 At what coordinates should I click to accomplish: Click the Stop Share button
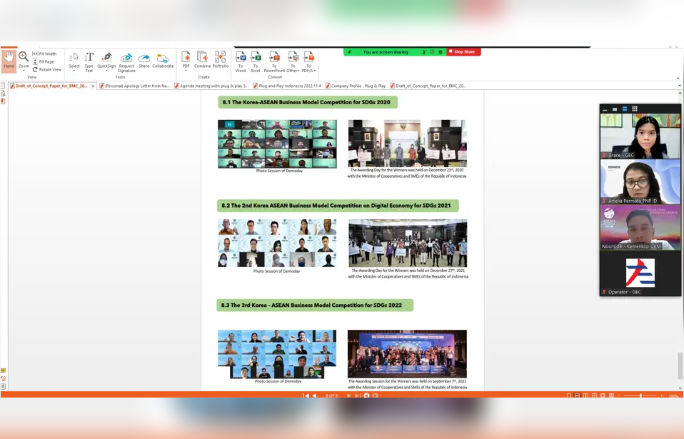point(463,51)
